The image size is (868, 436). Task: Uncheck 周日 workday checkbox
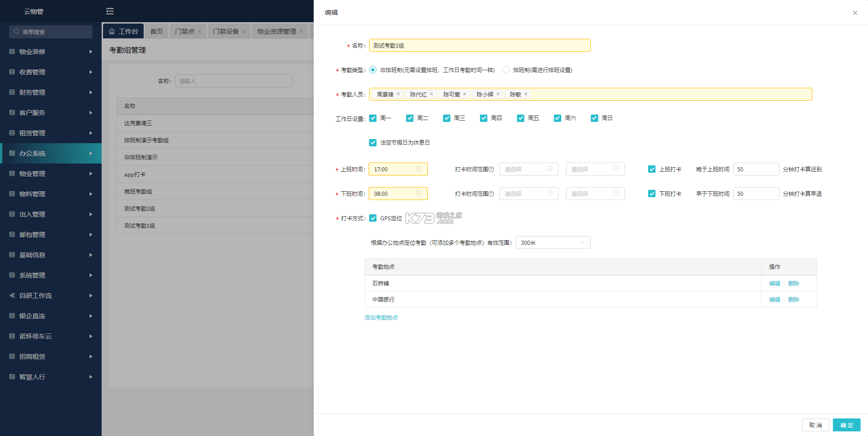point(595,118)
